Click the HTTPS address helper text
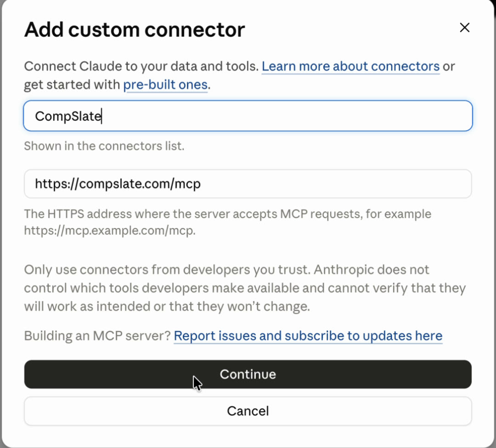Image resolution: width=496 pixels, height=448 pixels. [228, 222]
